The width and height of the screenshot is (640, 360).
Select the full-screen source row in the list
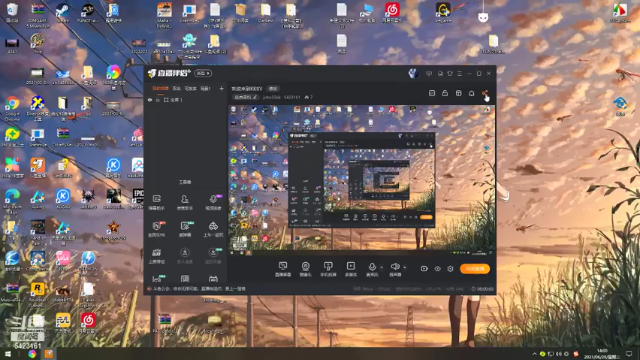(185, 100)
